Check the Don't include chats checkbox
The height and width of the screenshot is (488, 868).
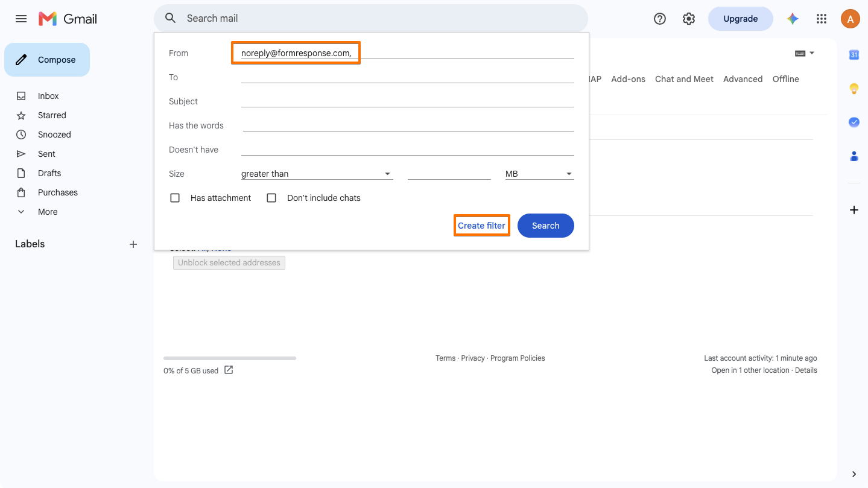(x=271, y=198)
